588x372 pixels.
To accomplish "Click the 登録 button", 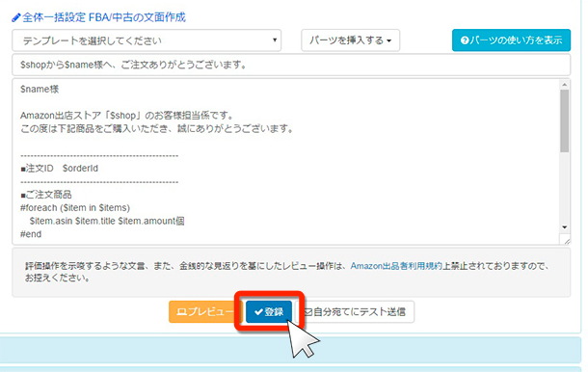I will coord(269,311).
